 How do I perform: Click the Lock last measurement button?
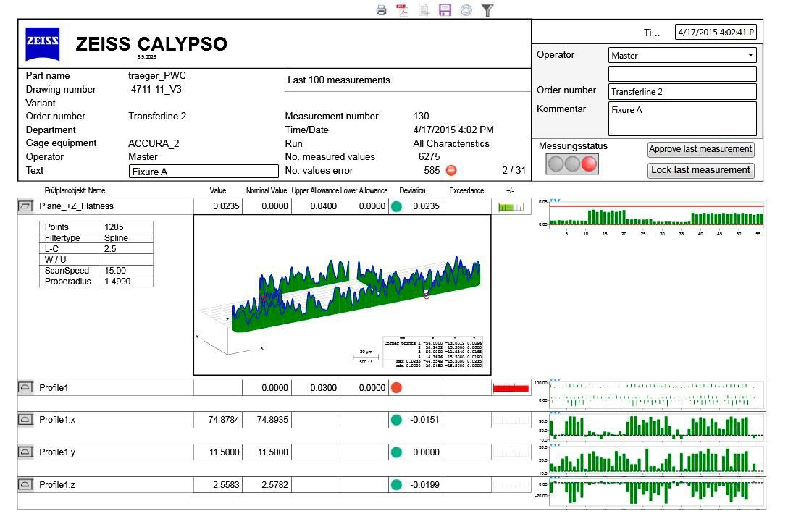(700, 170)
